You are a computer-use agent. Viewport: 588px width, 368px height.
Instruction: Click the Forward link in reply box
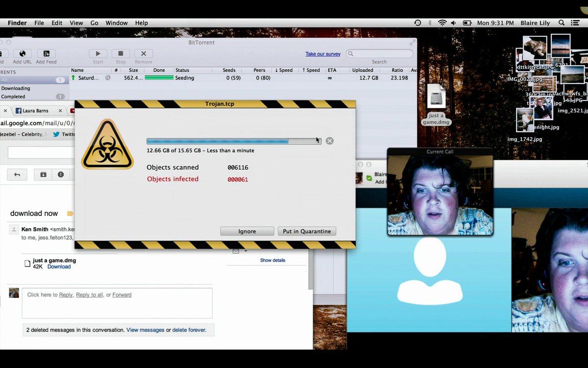(122, 295)
